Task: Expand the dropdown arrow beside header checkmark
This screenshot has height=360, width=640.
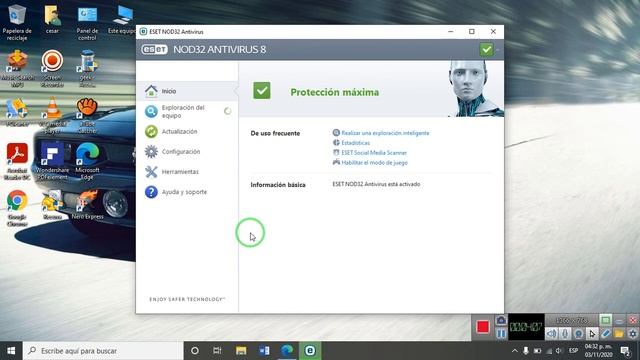Action: tap(498, 50)
